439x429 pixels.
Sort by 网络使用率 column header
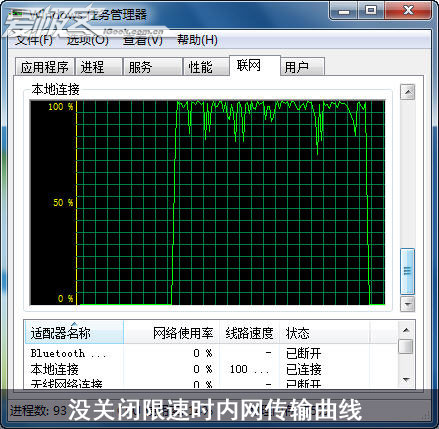click(x=171, y=332)
